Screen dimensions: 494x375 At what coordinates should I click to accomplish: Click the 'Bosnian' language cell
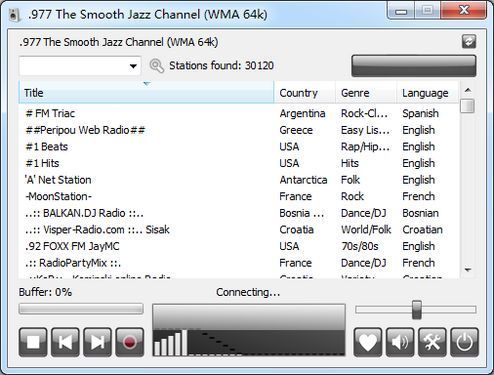(x=420, y=213)
